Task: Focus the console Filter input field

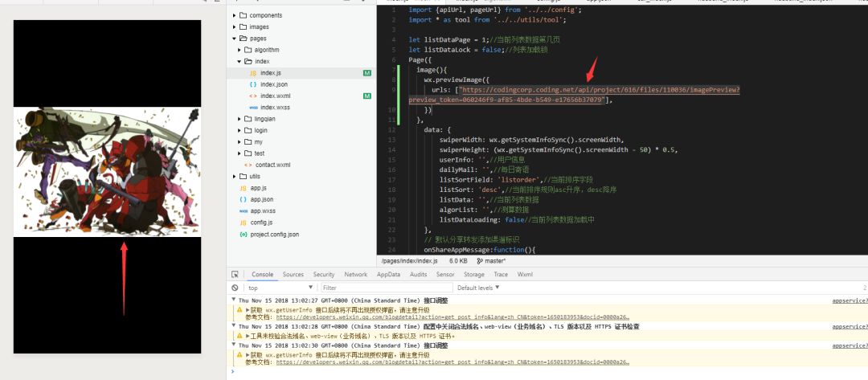Action: coord(387,288)
